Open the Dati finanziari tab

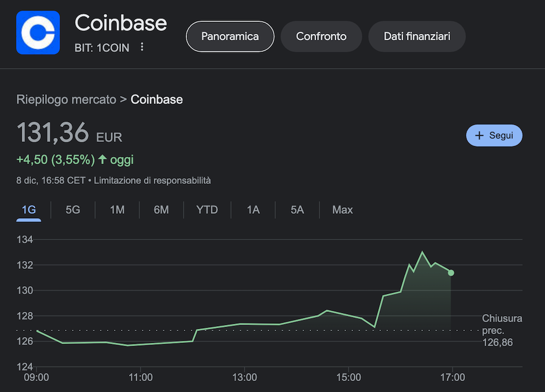[x=417, y=37]
